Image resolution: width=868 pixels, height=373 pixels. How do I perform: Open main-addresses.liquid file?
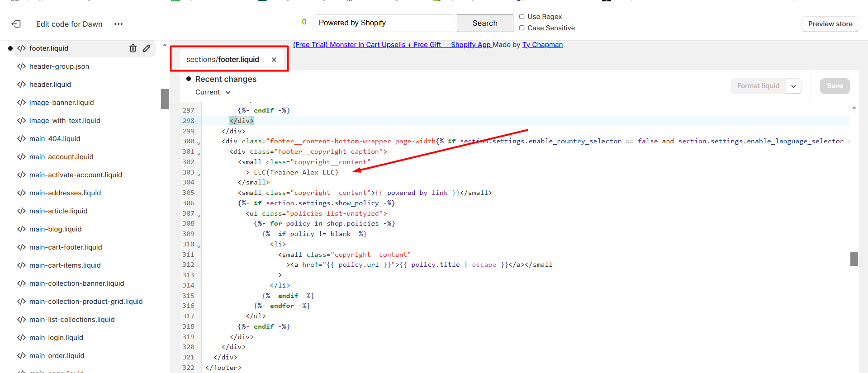(x=65, y=193)
